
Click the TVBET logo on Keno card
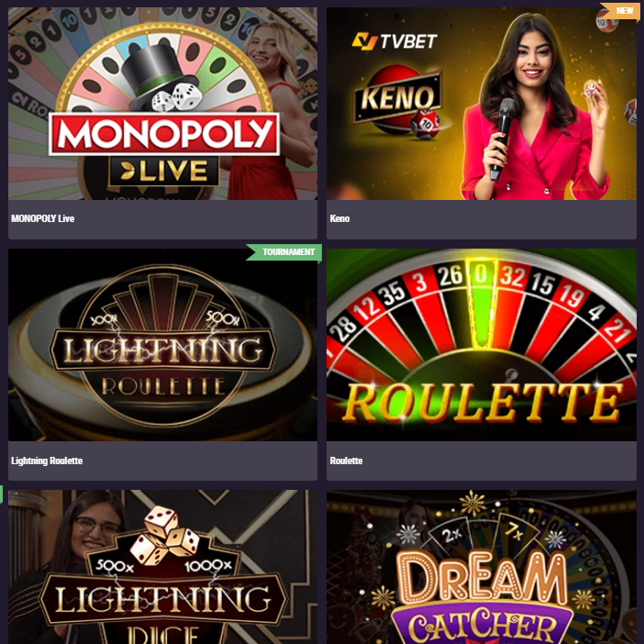(394, 41)
